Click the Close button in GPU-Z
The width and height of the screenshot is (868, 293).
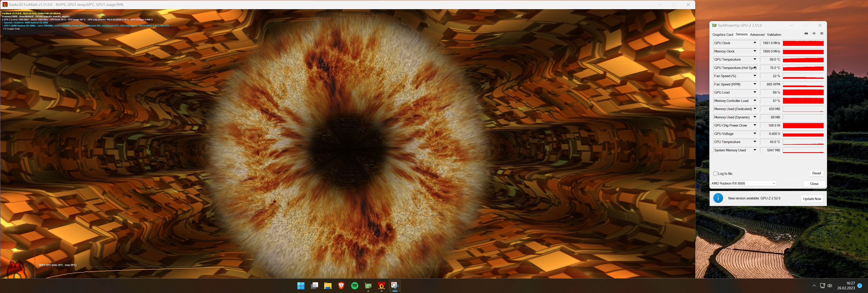tap(814, 184)
